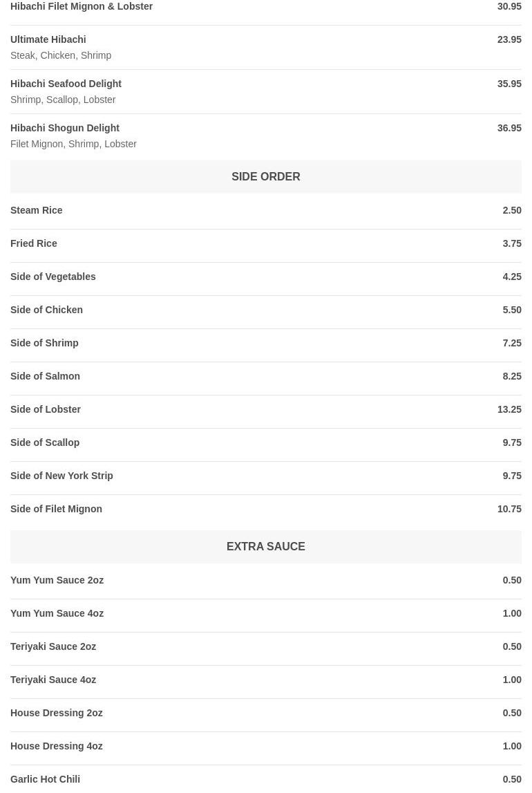This screenshot has height=793, width=532.
Task: Select the Side of Filet Mignon
Action: [56, 510]
